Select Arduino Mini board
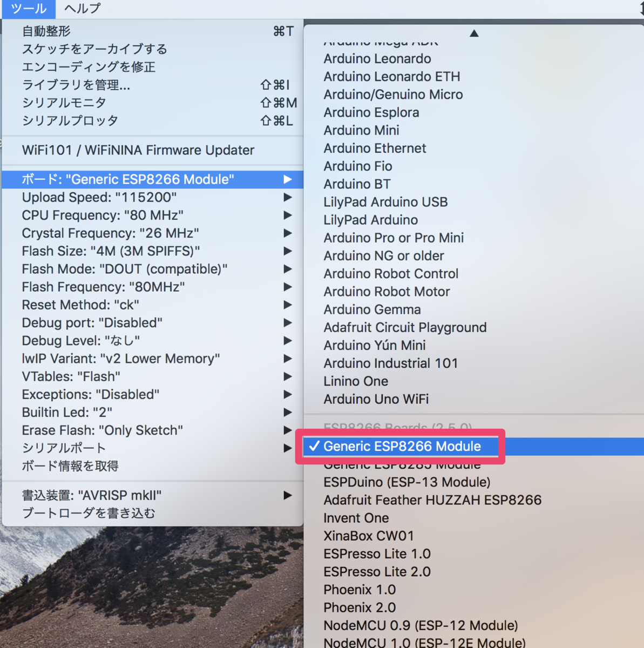The width and height of the screenshot is (644, 648). 474,130
